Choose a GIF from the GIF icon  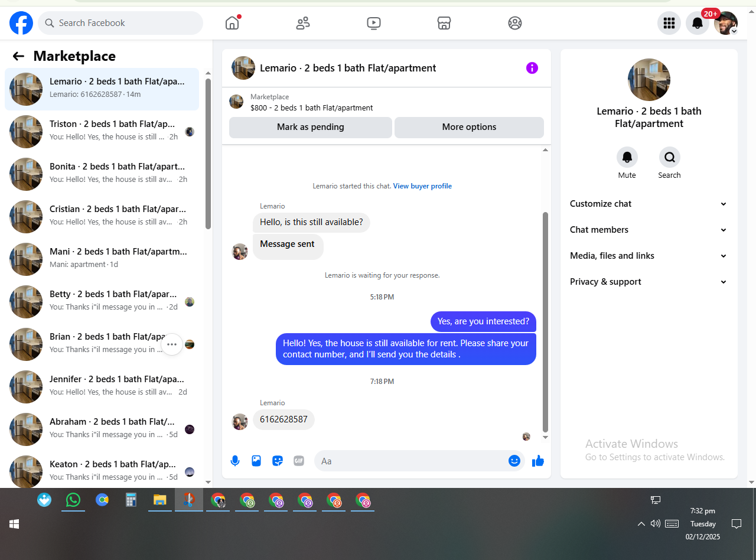[299, 461]
